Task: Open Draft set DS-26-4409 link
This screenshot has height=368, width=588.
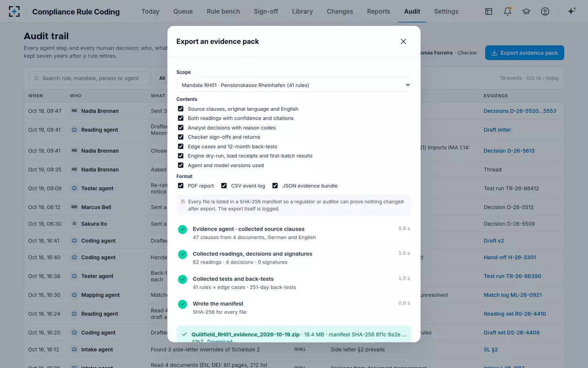Action: pyautogui.click(x=512, y=332)
